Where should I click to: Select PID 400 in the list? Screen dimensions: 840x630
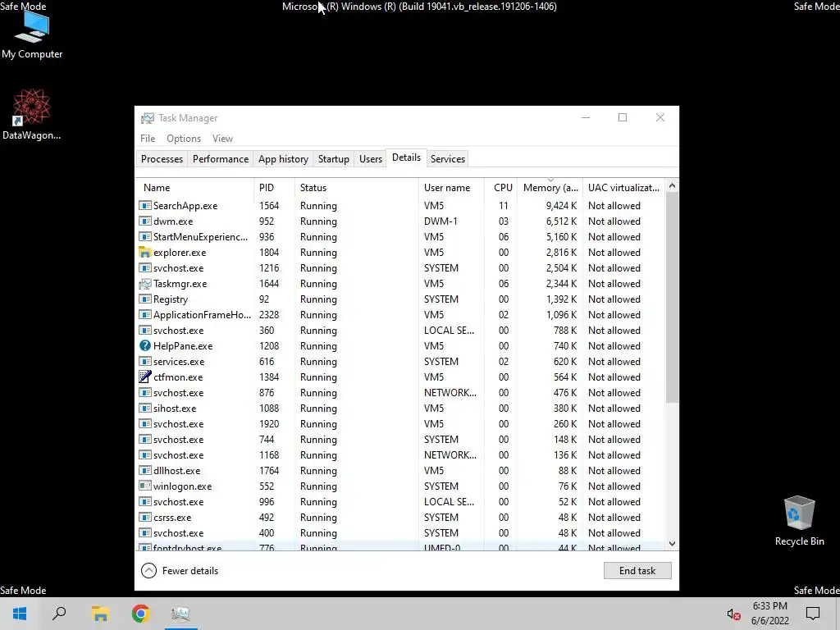coord(267,533)
